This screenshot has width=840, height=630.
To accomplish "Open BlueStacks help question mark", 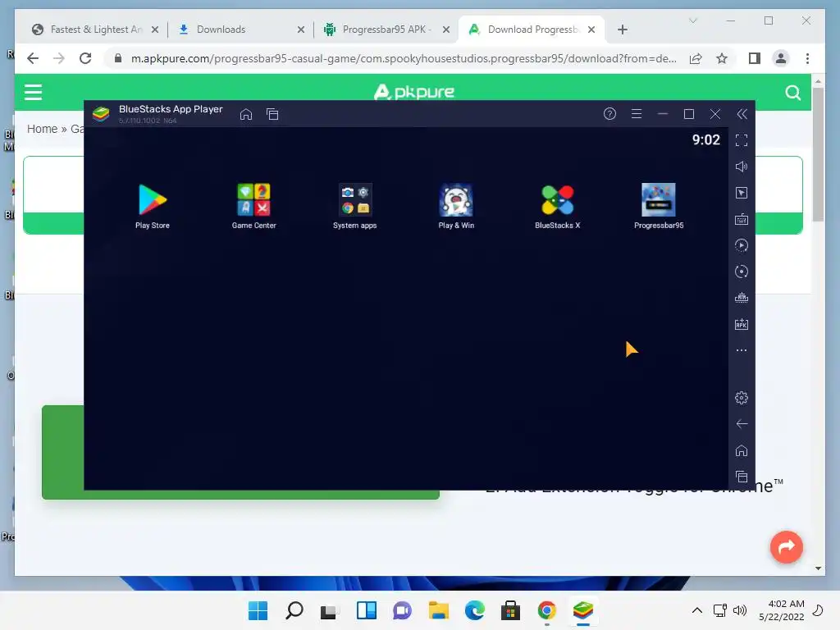I will pos(609,113).
